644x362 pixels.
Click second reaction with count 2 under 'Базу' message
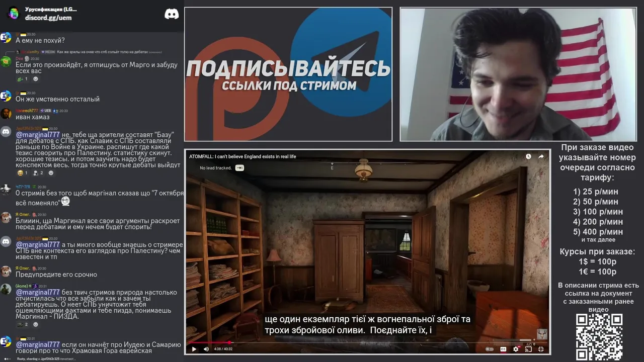(x=38, y=173)
